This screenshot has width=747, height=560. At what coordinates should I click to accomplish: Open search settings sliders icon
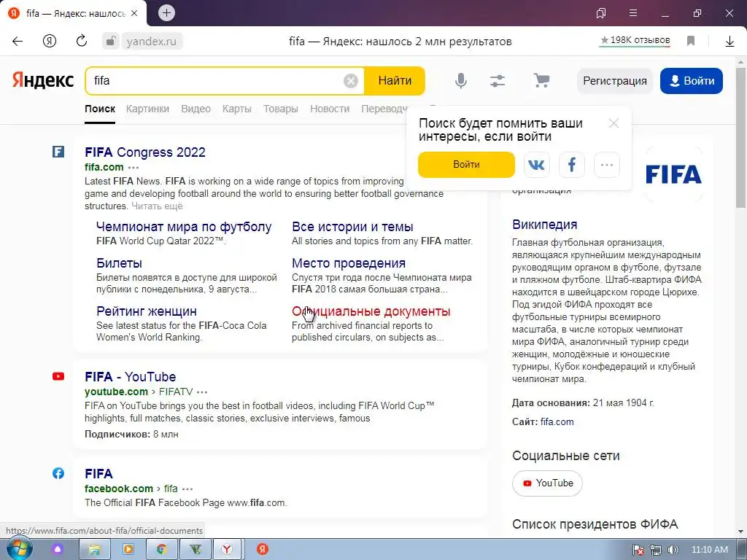(498, 80)
